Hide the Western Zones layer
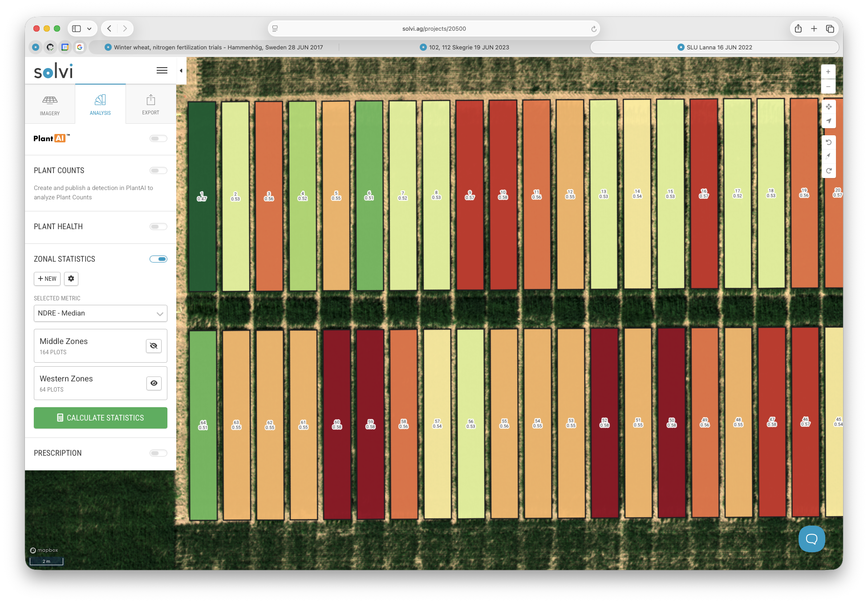This screenshot has width=868, height=603. pos(154,383)
